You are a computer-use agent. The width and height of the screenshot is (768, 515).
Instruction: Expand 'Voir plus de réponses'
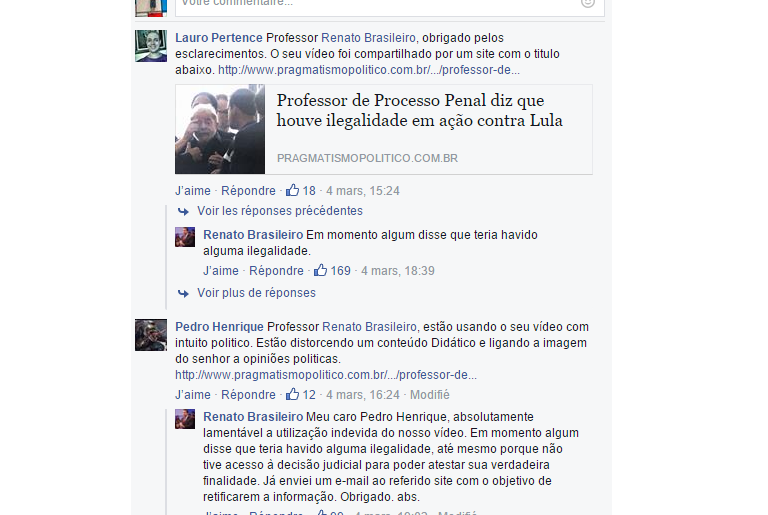(256, 293)
